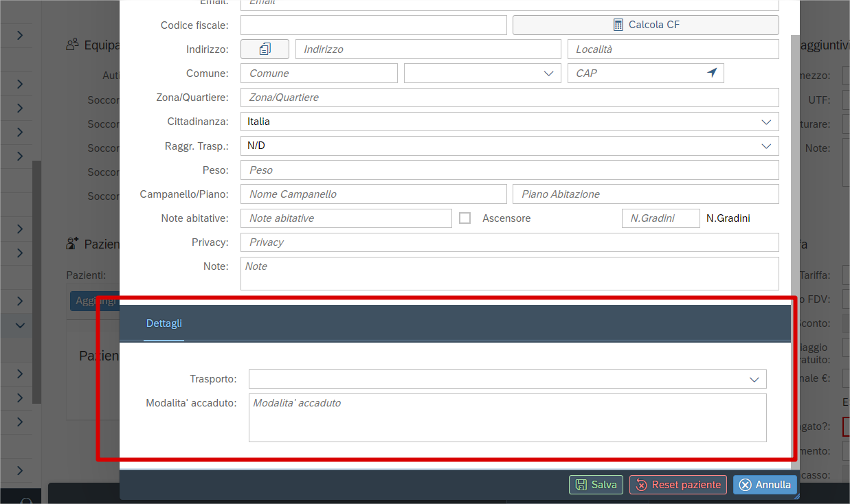Image resolution: width=850 pixels, height=504 pixels.
Task: Cancel the dialog with Annulla
Action: click(x=765, y=485)
